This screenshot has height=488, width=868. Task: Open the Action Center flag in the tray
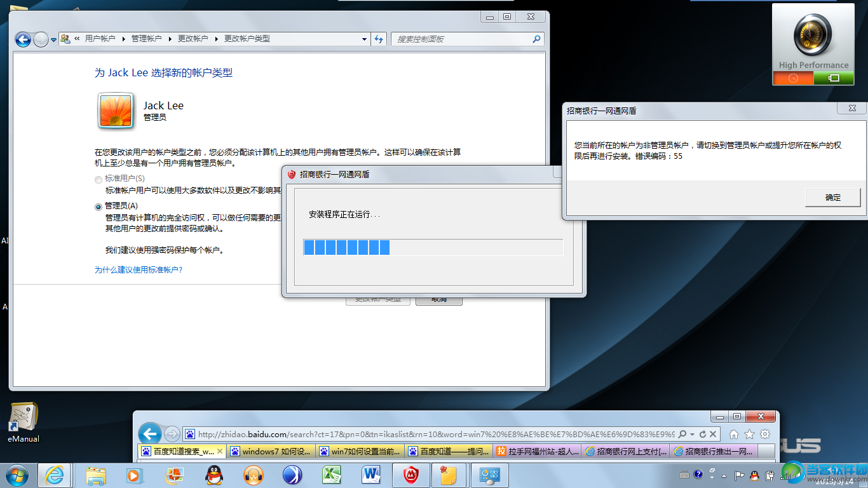tap(739, 474)
